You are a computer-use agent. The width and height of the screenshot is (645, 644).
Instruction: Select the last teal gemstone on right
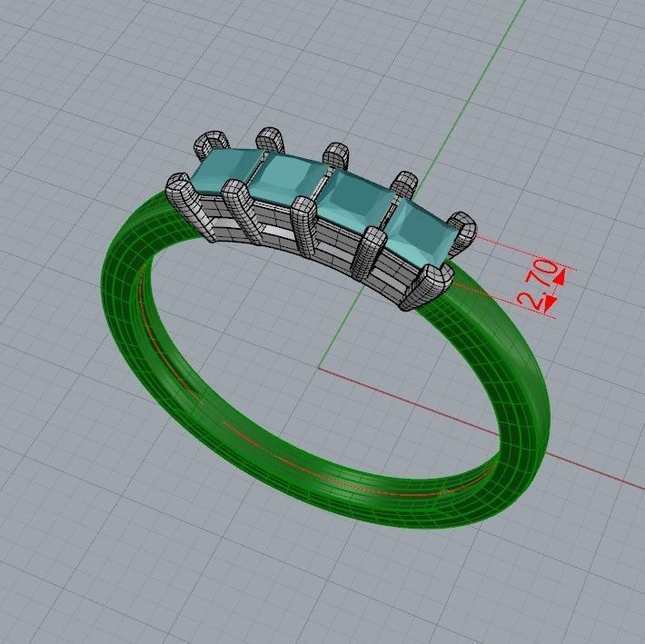(423, 233)
